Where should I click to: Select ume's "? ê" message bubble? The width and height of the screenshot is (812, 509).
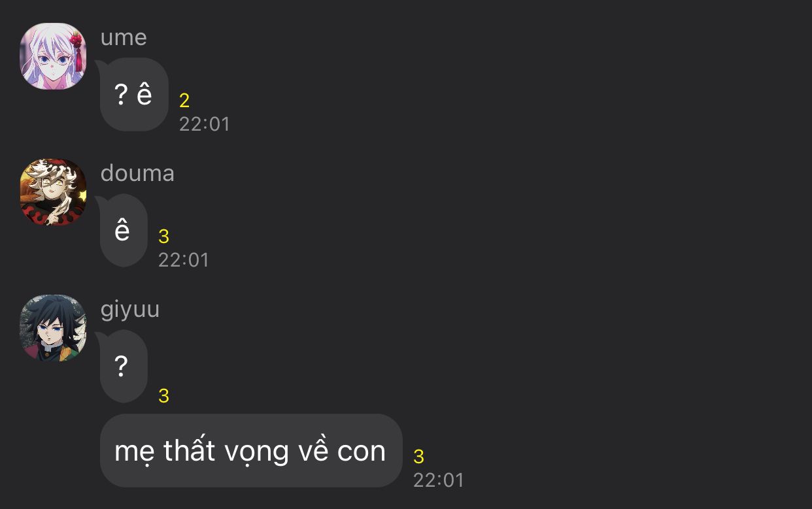[134, 95]
